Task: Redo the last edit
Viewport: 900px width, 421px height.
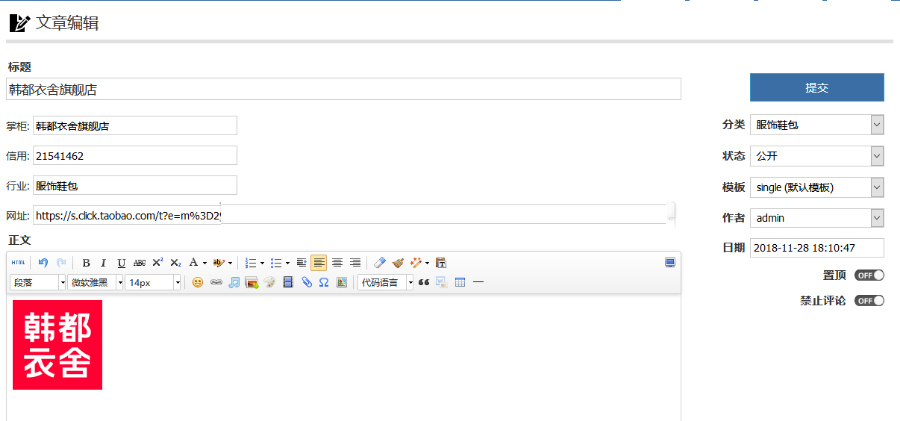Action: point(61,263)
